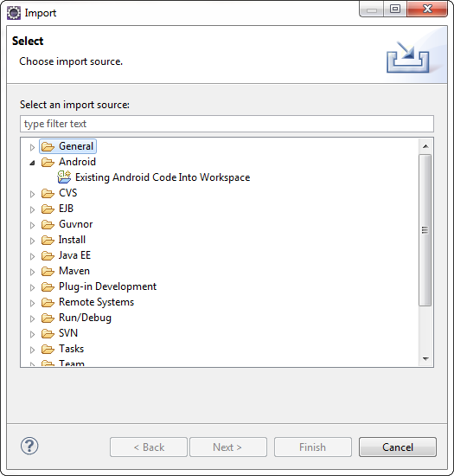Viewport: 454px width, 476px height.
Task: Click the Guvnor folder icon
Action: tap(48, 224)
